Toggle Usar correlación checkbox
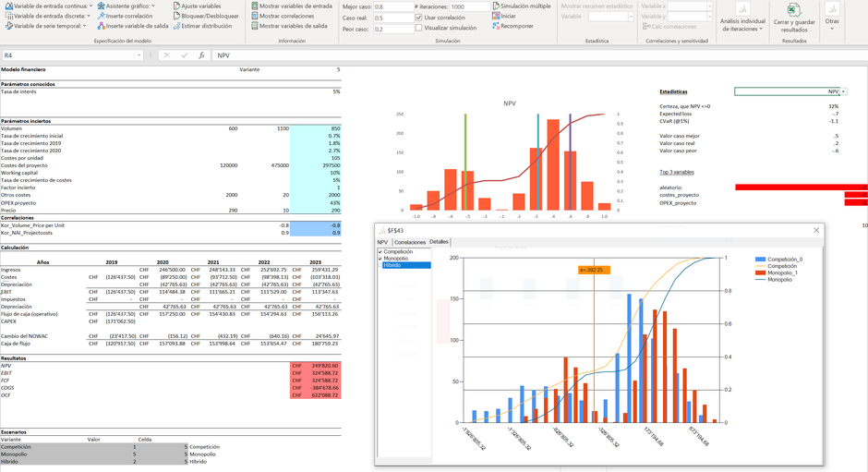Viewport: 868px width, 472px height. [419, 18]
